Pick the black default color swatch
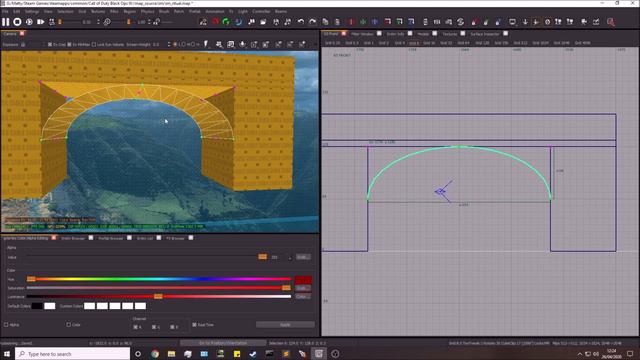The height and width of the screenshot is (360, 640). 37,306
